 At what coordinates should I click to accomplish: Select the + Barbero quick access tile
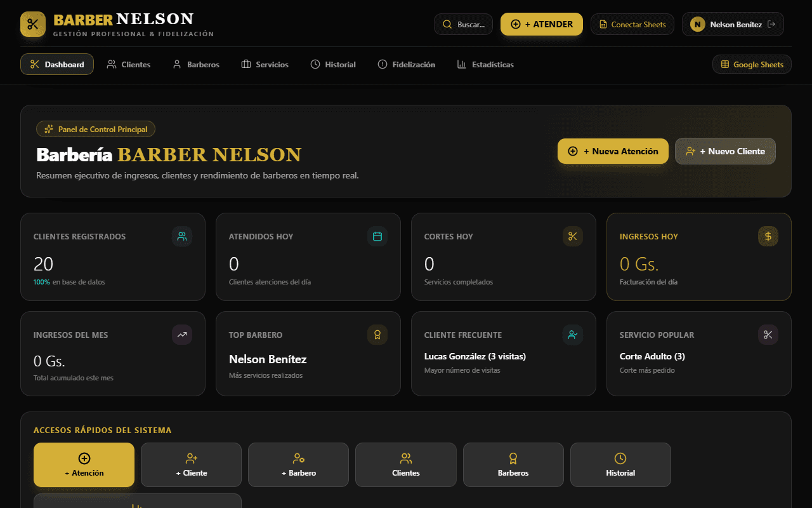(298, 465)
